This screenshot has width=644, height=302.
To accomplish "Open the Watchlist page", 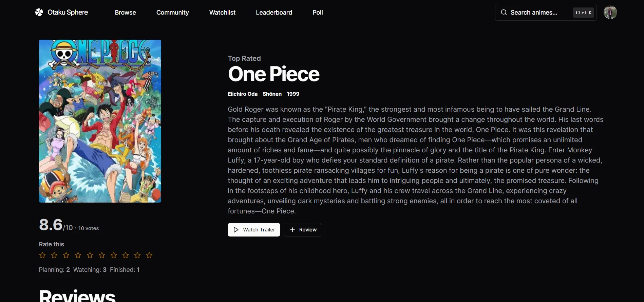I will [x=222, y=13].
